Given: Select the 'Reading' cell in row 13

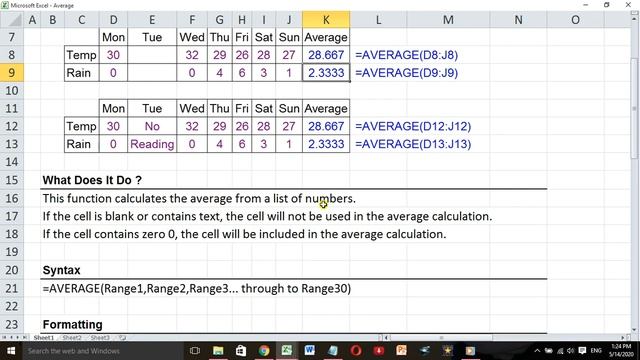Looking at the screenshot, I should coord(152,144).
